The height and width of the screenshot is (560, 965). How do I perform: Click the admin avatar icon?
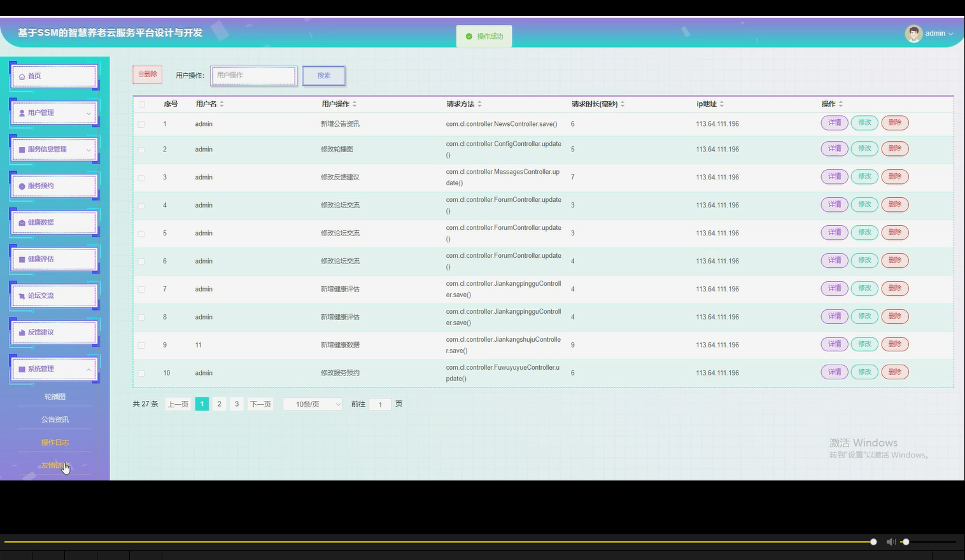(x=913, y=34)
